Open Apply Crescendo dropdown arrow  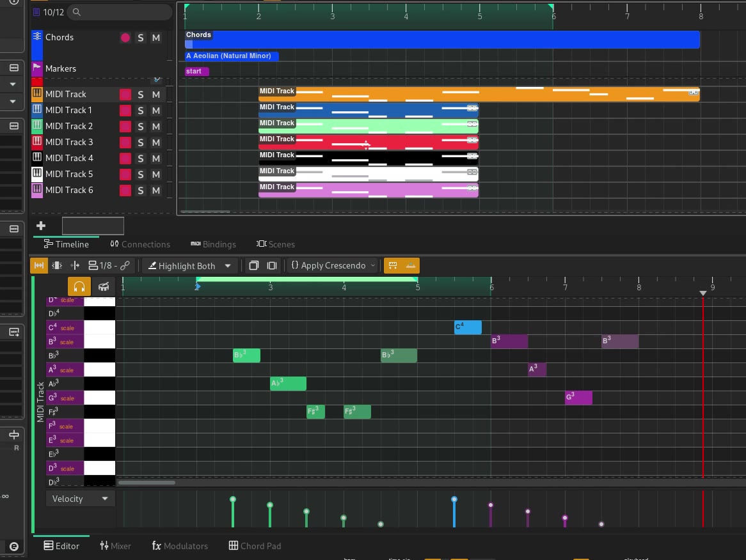373,265
